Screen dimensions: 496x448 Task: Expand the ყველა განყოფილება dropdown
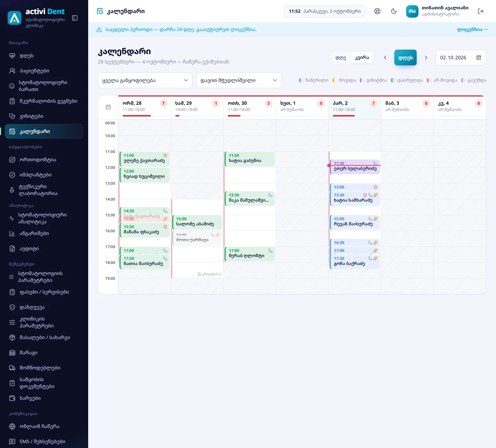click(145, 80)
